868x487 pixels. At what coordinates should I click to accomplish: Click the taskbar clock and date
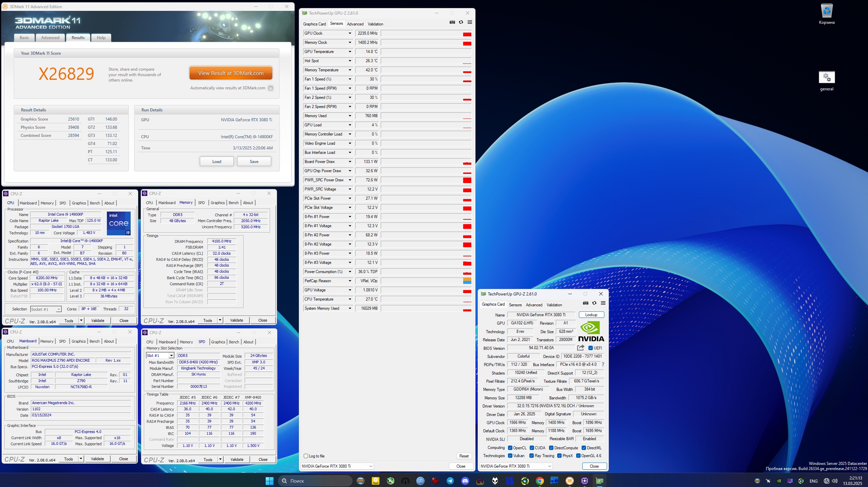click(x=852, y=481)
